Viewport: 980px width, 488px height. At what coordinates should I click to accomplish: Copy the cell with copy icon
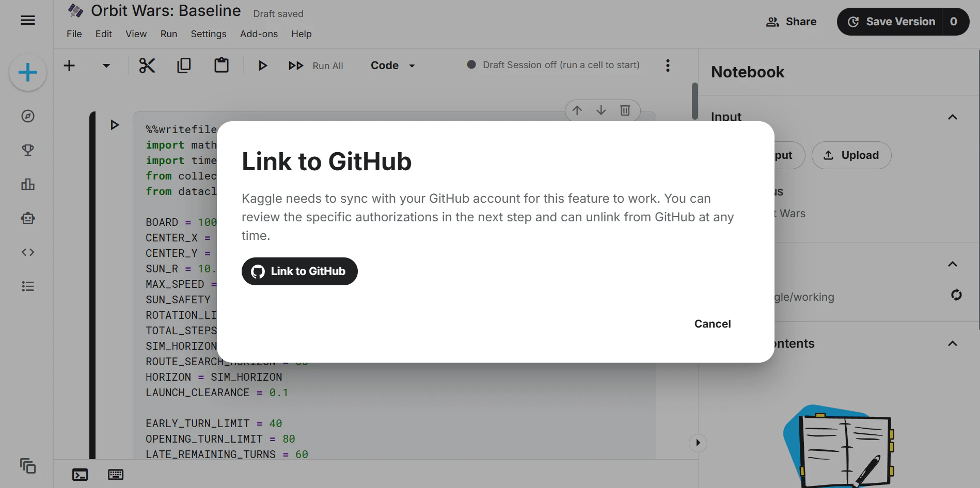point(184,66)
